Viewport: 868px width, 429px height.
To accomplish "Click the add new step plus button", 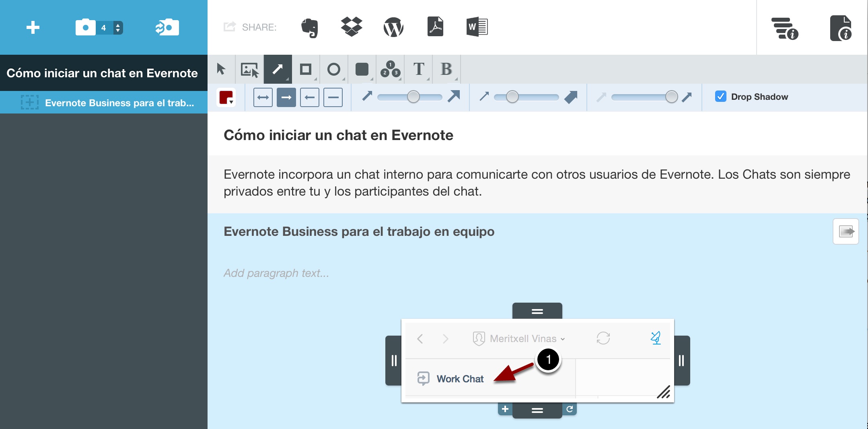I will [x=33, y=27].
